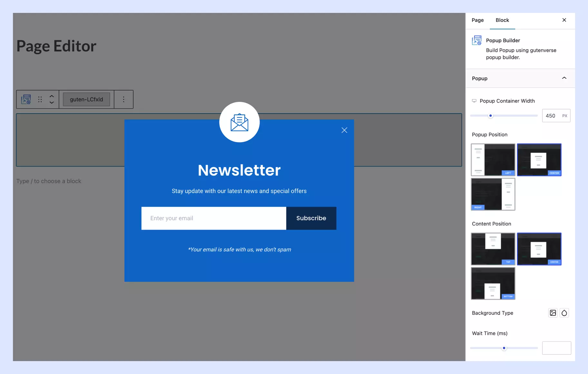
Task: Select image background type icon
Action: coord(553,313)
